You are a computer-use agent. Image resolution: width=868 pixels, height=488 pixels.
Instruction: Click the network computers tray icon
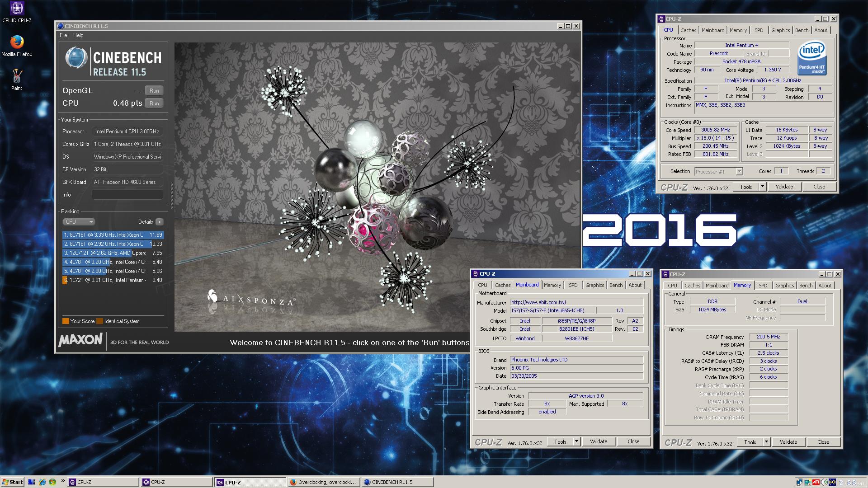tap(800, 482)
